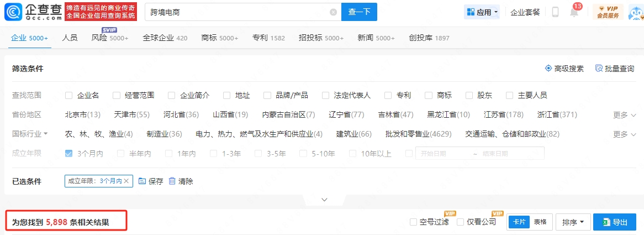Select the 招投标 5000+ tab

pyautogui.click(x=321, y=38)
